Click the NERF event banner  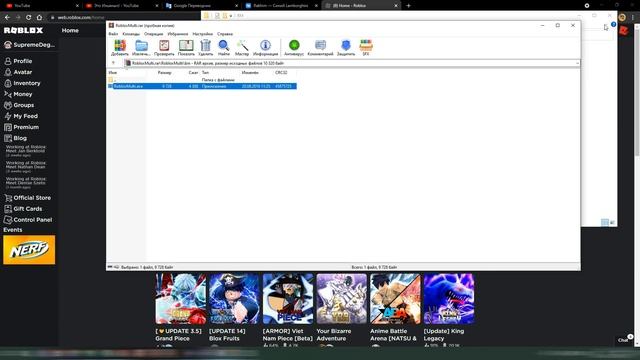(x=29, y=249)
